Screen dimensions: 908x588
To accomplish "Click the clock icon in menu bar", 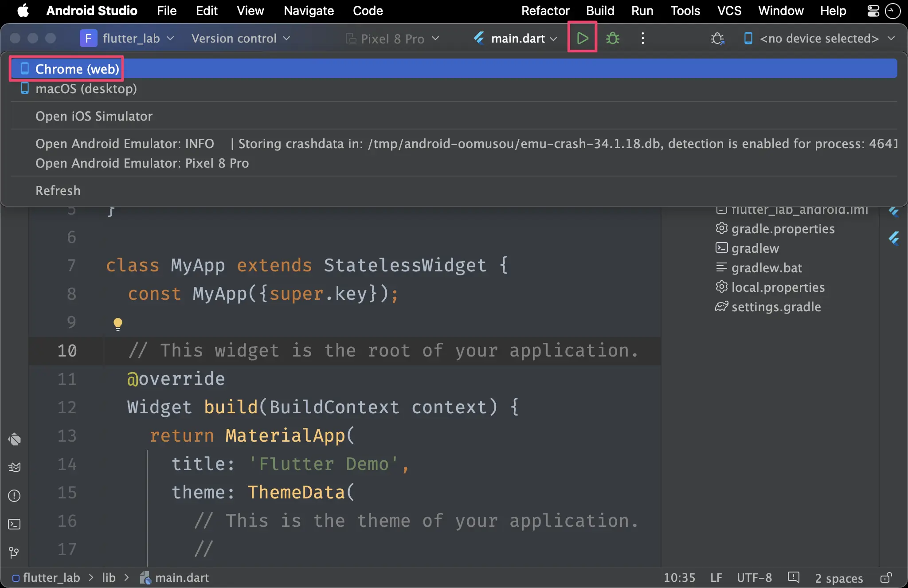I will 892,10.
